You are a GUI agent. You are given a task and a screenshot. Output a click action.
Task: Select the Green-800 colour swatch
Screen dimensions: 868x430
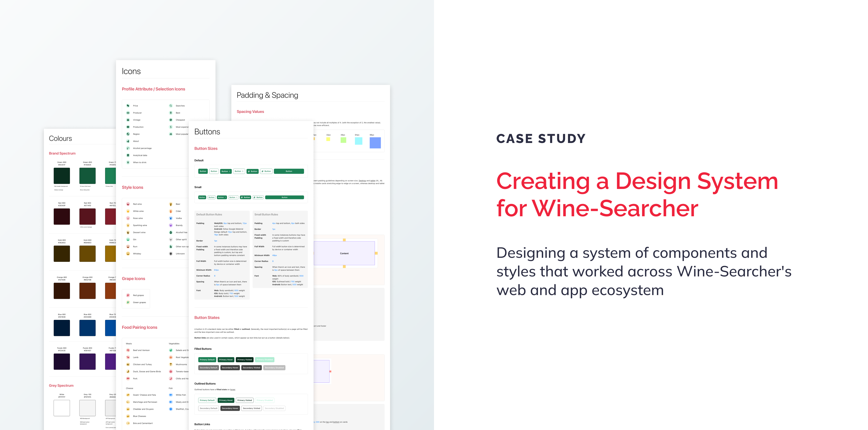[x=87, y=176]
